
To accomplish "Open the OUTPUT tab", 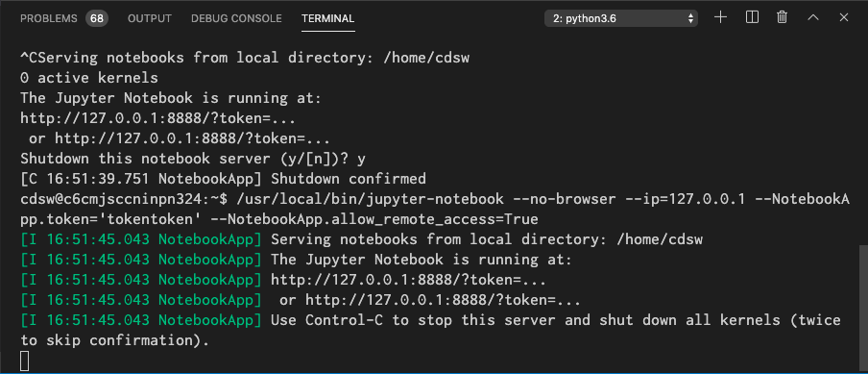I will click(x=150, y=19).
